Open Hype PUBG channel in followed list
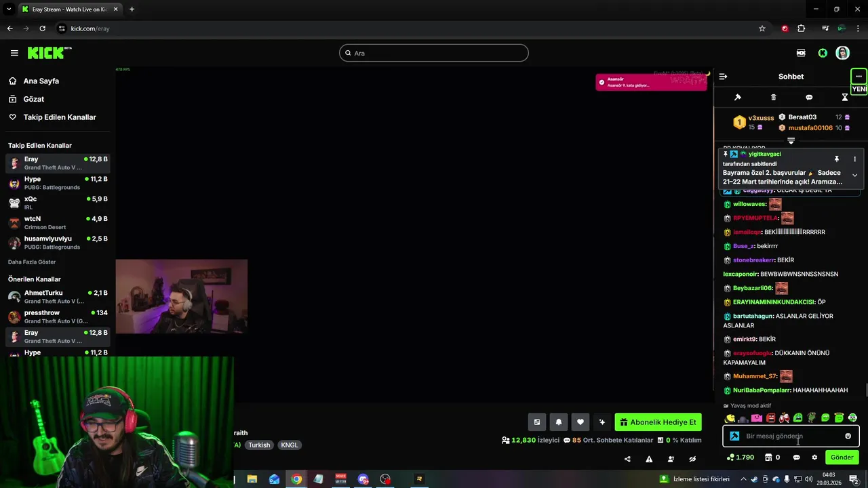Screen dimensions: 868x488 (58, 183)
